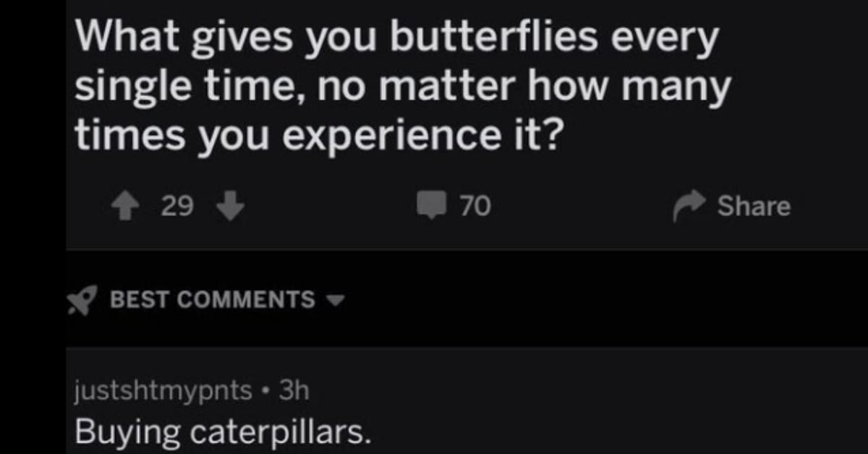Click the Share label
This screenshot has width=868, height=454.
(754, 205)
